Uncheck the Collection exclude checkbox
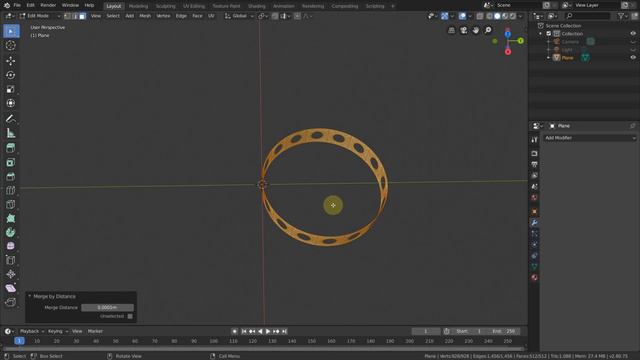Image resolution: width=640 pixels, height=360 pixels. coord(549,33)
